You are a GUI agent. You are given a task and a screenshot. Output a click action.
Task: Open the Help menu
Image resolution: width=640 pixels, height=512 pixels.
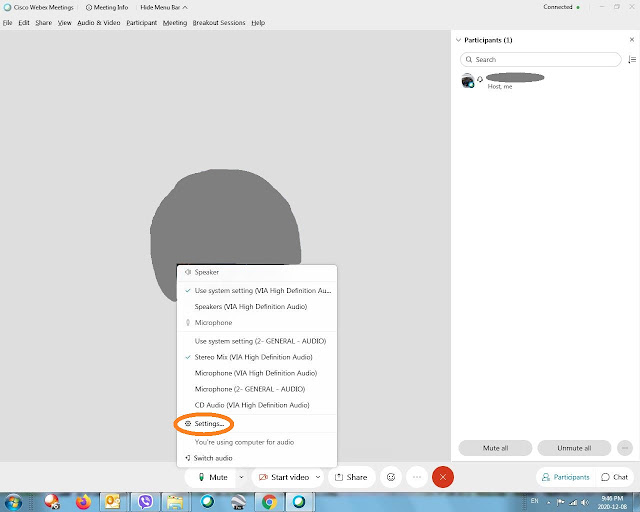point(258,23)
